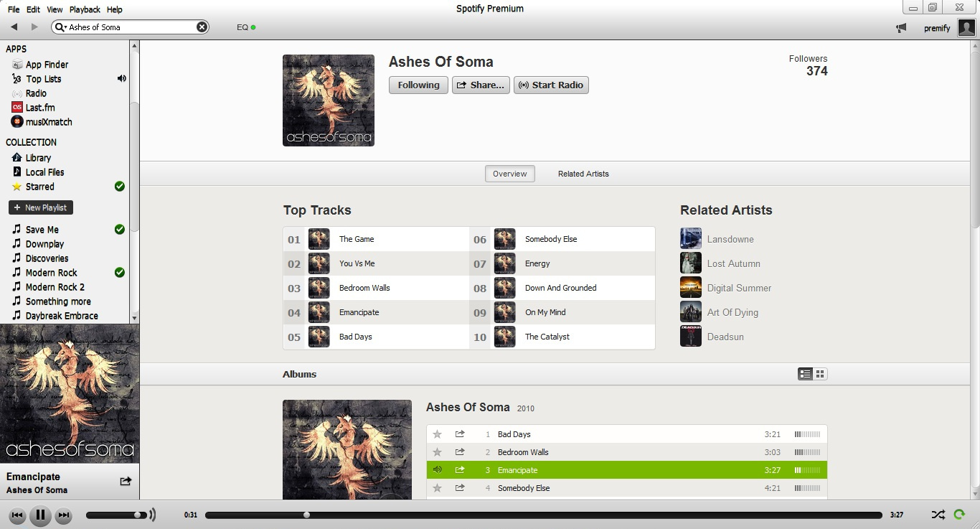Viewport: 980px width, 529px height.
Task: Click the Following button
Action: [x=418, y=85]
